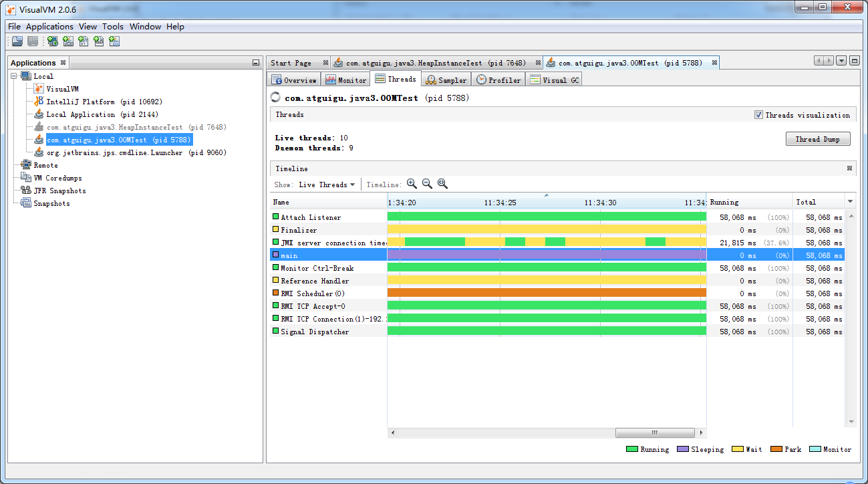Click the timeline horizontal scrollbar thumb
Image resolution: width=868 pixels, height=484 pixels.
pyautogui.click(x=655, y=433)
